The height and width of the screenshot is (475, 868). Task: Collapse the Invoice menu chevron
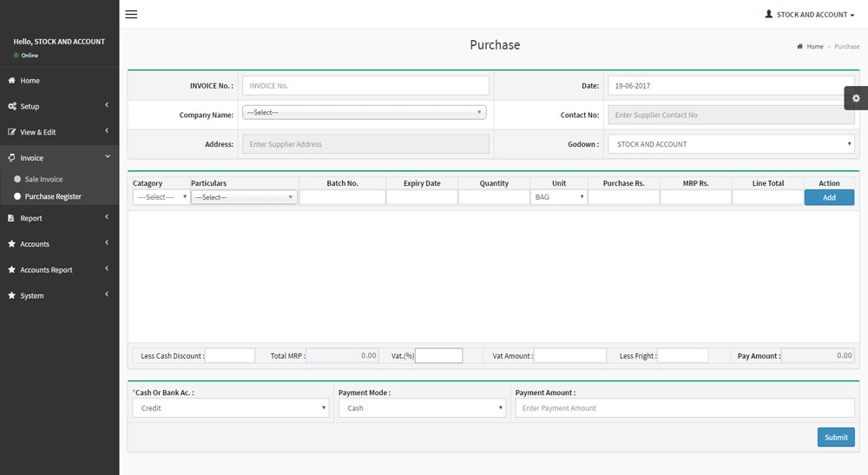(x=108, y=156)
